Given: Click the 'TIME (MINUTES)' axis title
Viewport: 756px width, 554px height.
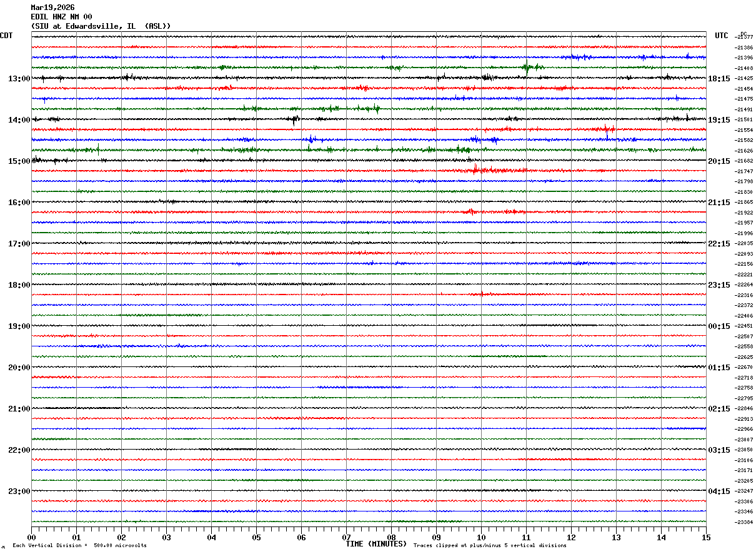Looking at the screenshot, I should 376,544.
